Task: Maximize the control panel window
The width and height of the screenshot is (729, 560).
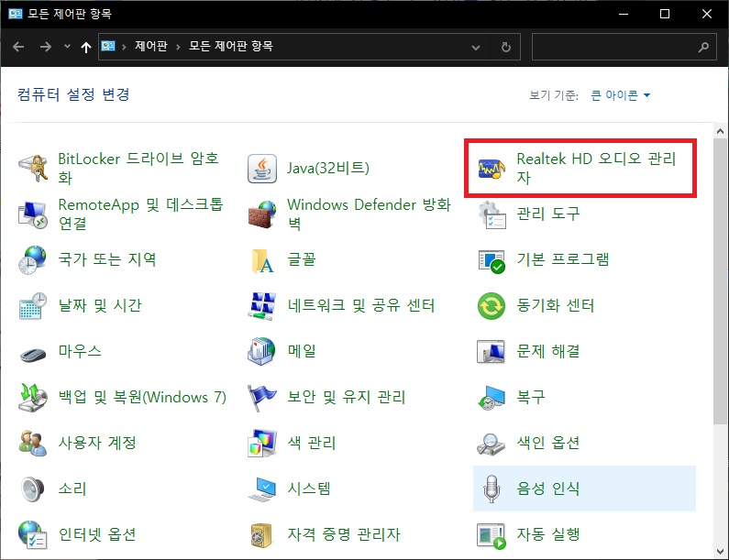Action: pos(665,14)
